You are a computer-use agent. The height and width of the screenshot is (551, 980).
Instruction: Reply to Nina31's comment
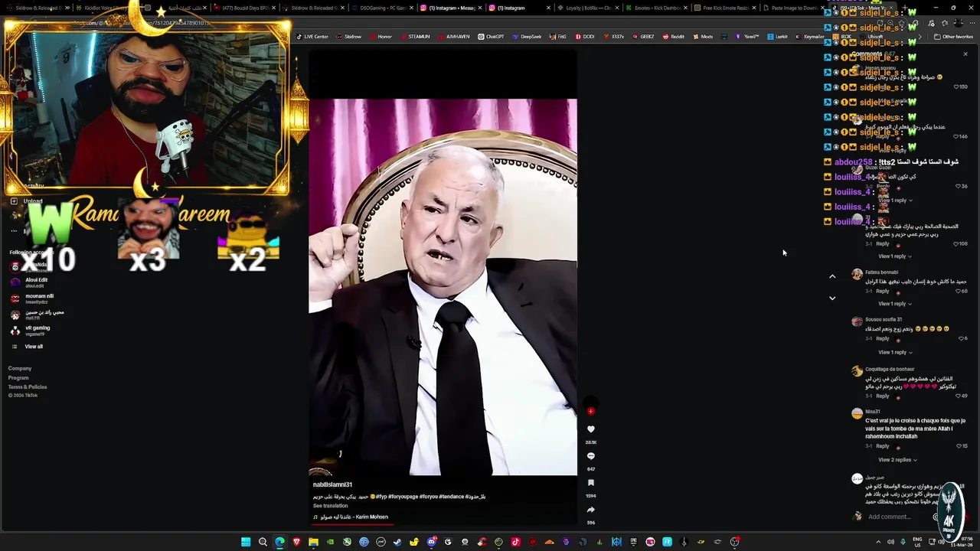tap(883, 445)
